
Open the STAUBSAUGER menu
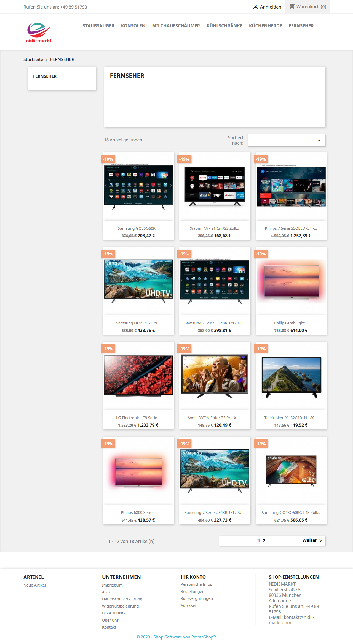click(98, 26)
